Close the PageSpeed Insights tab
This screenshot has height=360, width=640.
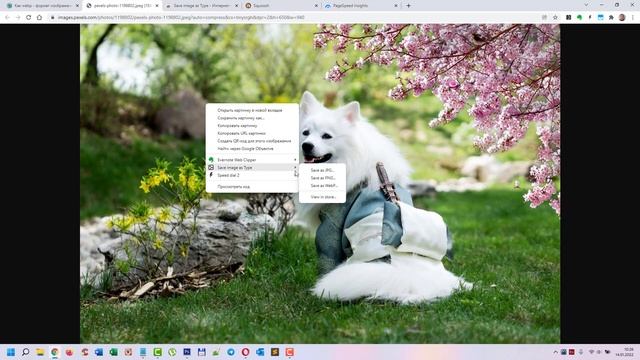(396, 6)
